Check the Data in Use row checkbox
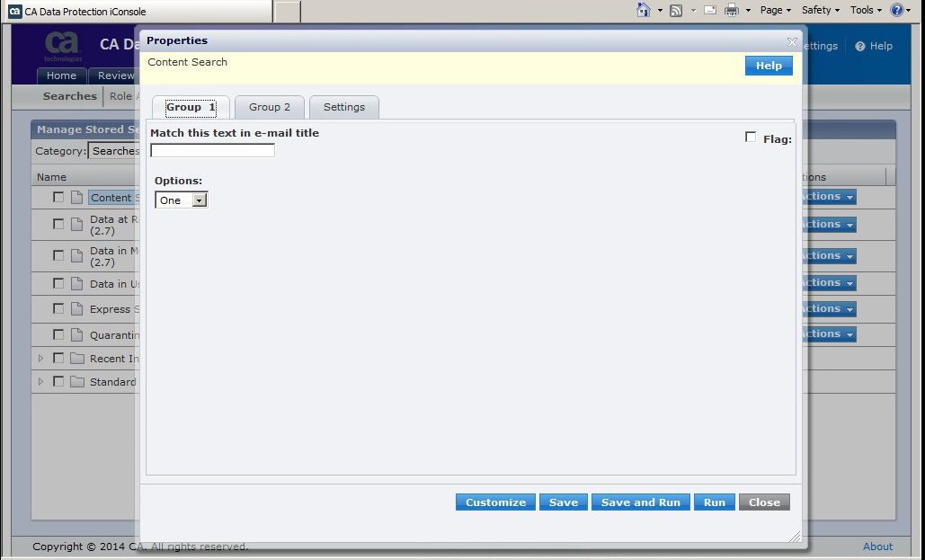 (x=58, y=283)
